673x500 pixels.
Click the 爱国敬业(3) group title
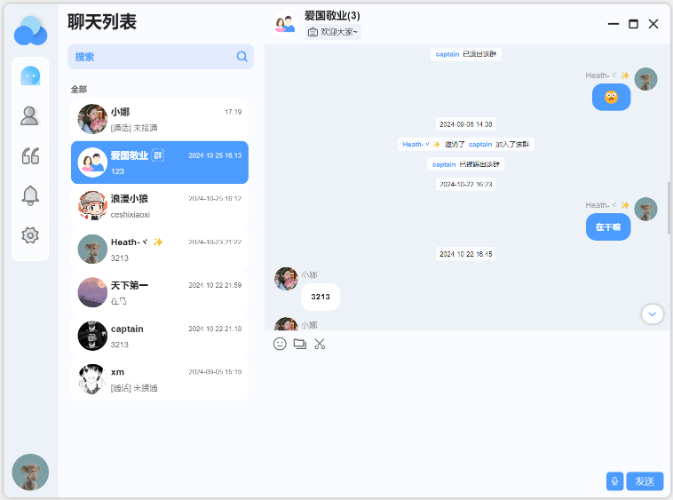(x=332, y=16)
